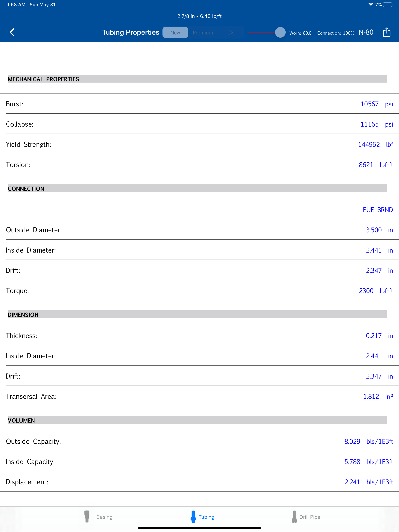Screen dimensions: 399x532
Task: Select the EUE 8RND connection type
Action: coord(378,210)
